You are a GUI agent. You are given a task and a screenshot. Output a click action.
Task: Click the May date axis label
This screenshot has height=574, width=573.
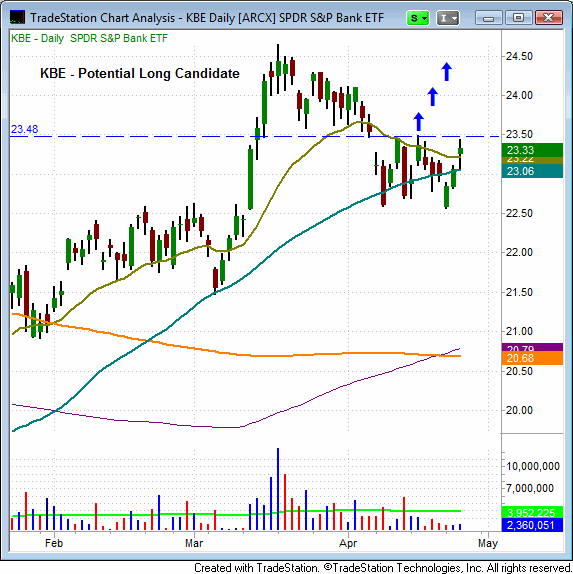click(x=488, y=543)
